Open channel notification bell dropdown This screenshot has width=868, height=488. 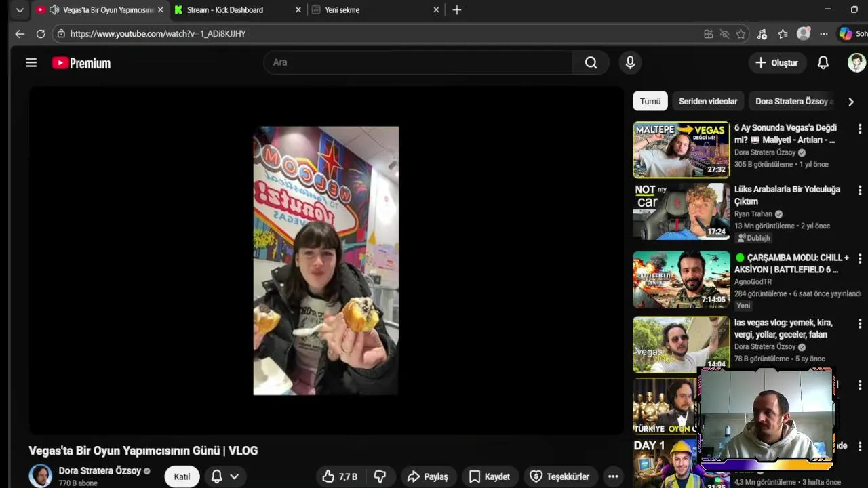pyautogui.click(x=225, y=476)
